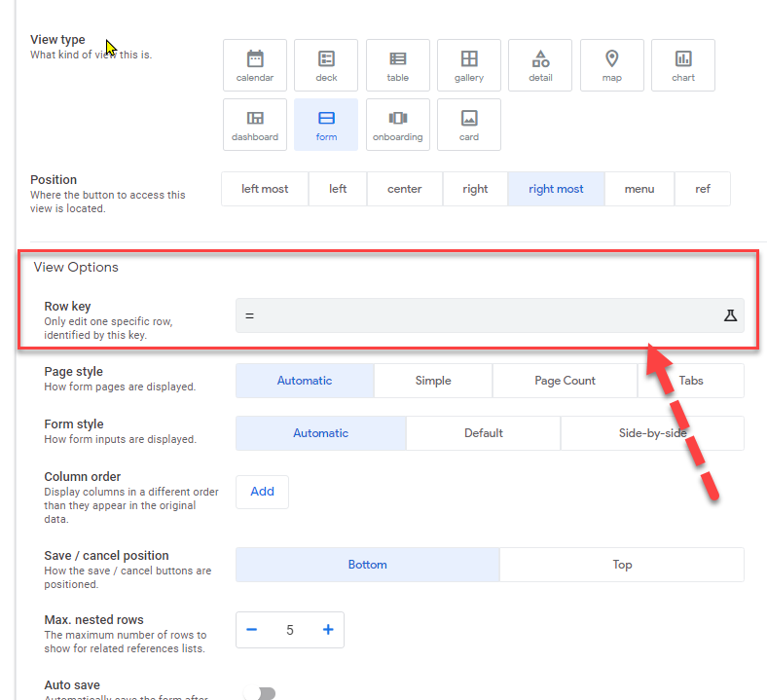The width and height of the screenshot is (767, 700).
Task: Set Form style to Default
Action: point(484,433)
